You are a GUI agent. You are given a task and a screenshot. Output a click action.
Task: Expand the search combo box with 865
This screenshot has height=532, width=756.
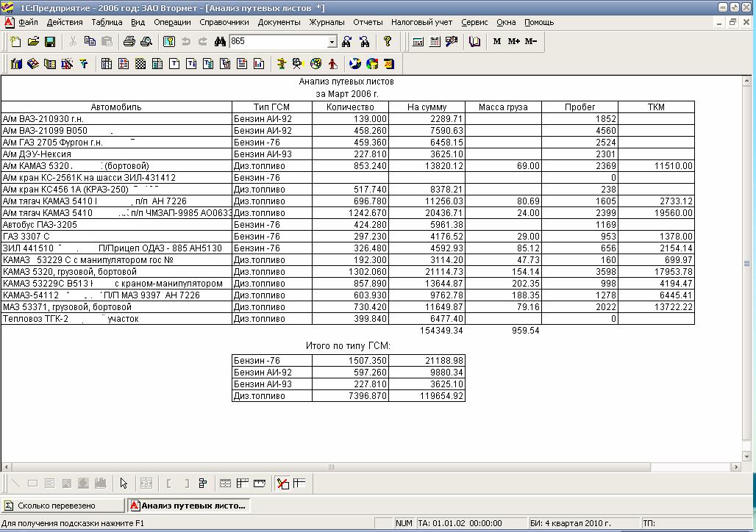point(332,42)
